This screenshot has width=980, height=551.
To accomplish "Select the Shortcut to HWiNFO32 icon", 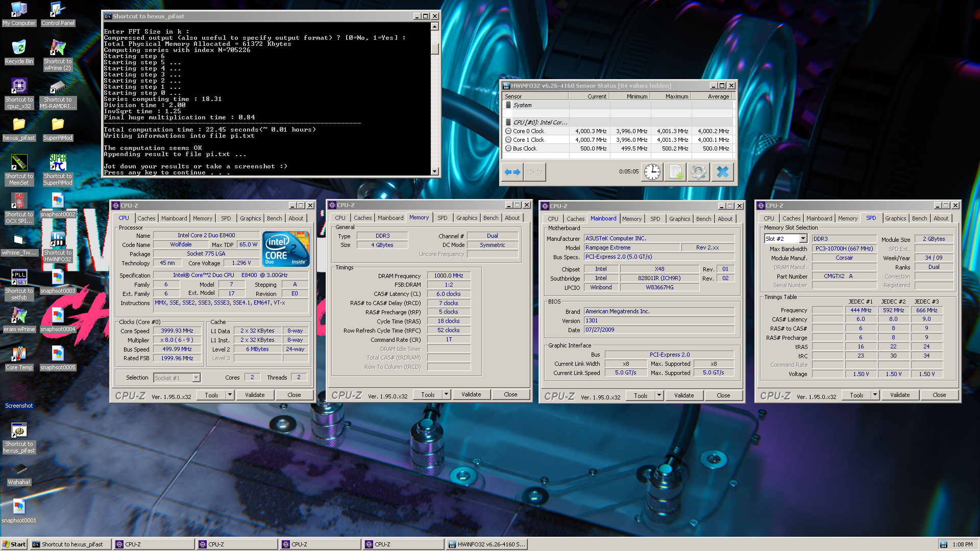I will 58,246.
